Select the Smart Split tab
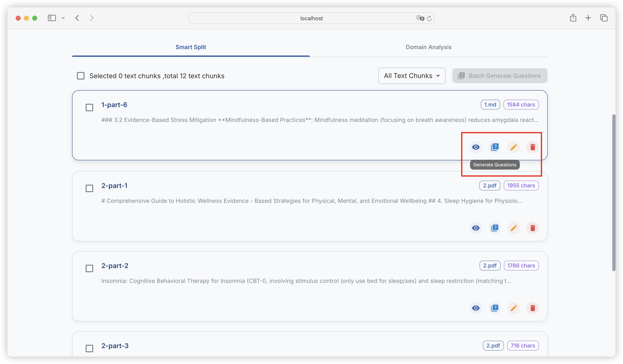This screenshot has height=364, width=623. (191, 47)
